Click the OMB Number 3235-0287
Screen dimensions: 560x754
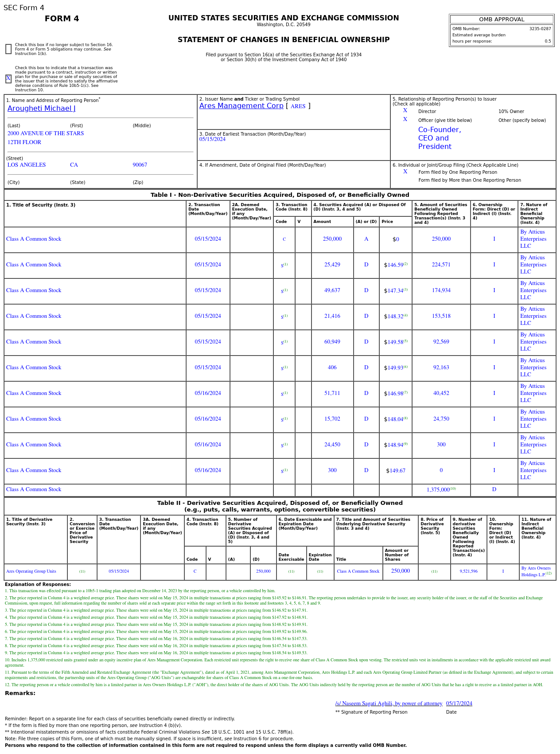540,29
